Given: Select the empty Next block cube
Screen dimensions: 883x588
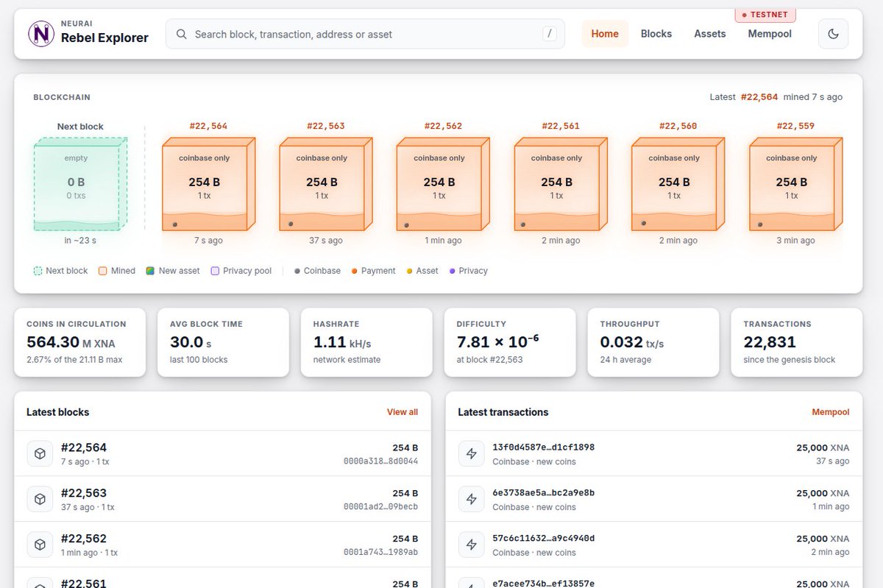Looking at the screenshot, I should coord(81,184).
